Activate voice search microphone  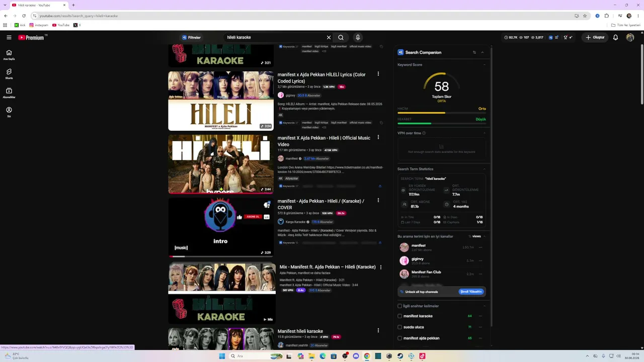click(358, 37)
